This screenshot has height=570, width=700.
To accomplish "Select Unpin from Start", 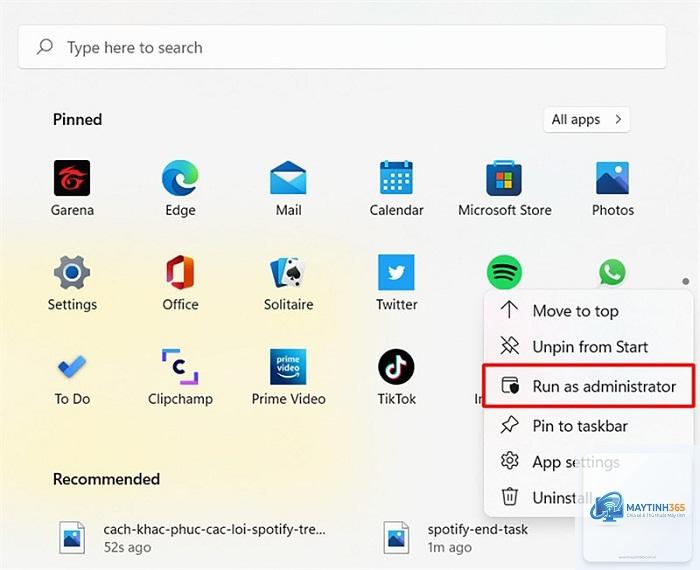I will click(588, 346).
